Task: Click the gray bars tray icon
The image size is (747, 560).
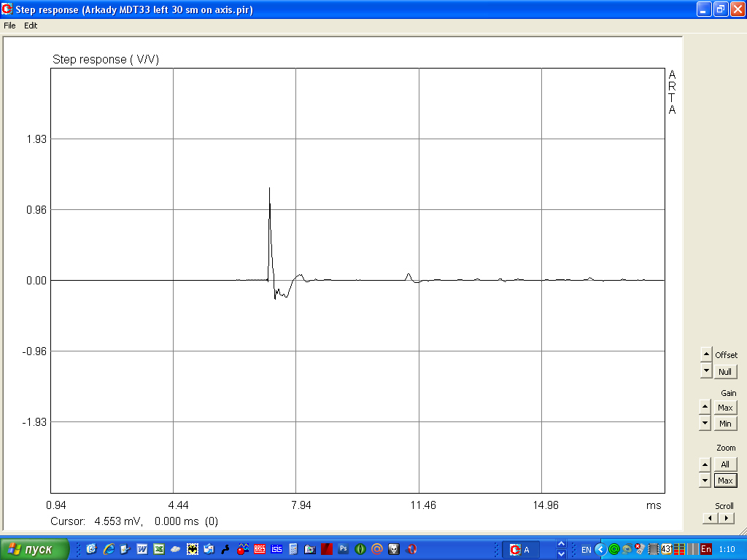Action: click(x=692, y=550)
